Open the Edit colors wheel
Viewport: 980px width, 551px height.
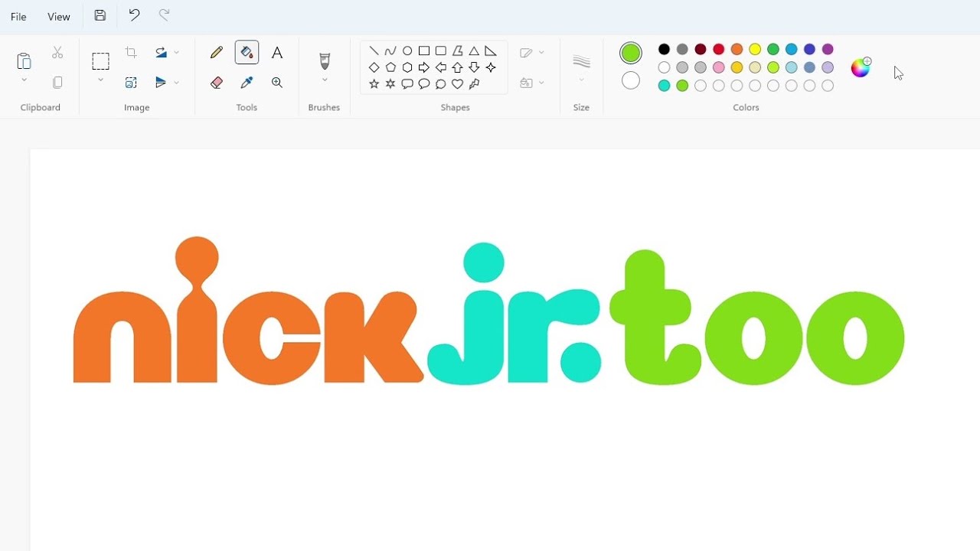[861, 67]
